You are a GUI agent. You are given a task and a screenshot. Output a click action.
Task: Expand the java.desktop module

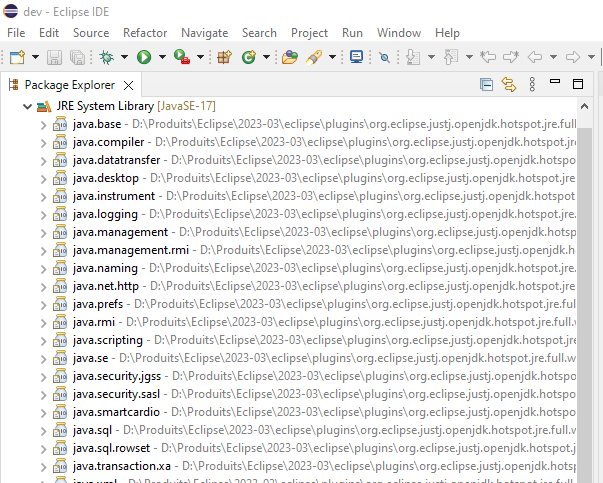pyautogui.click(x=43, y=179)
